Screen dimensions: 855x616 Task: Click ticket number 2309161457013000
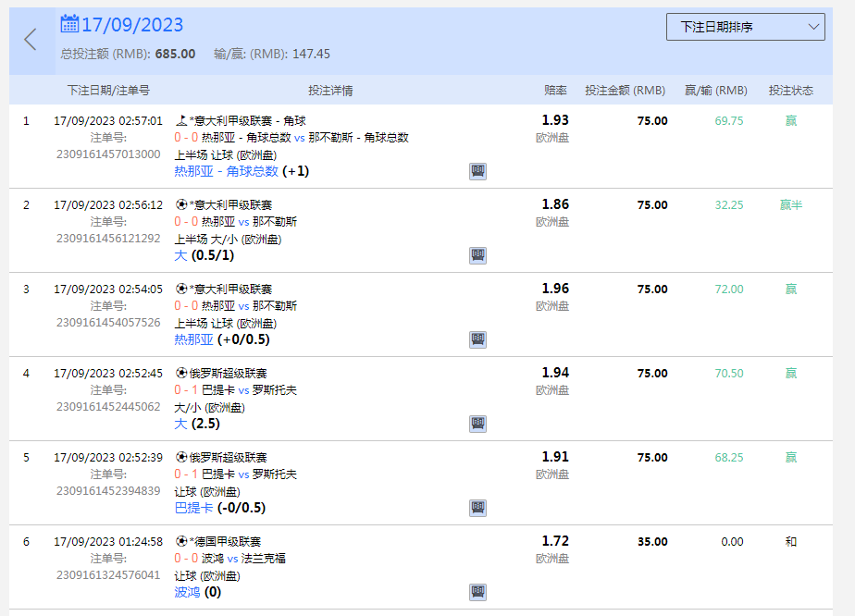[108, 154]
